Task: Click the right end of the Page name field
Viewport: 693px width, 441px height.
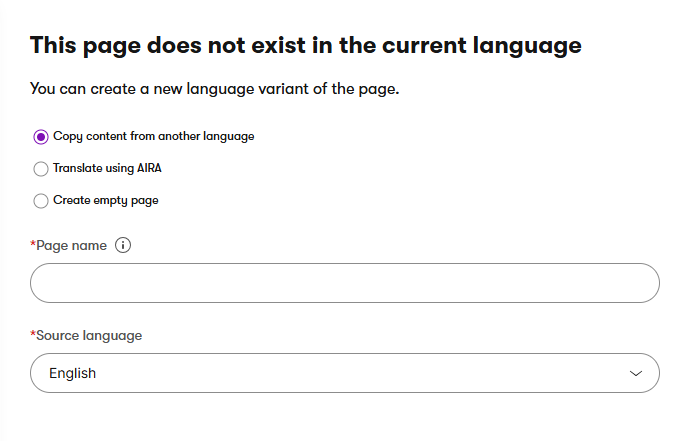Action: coord(640,283)
